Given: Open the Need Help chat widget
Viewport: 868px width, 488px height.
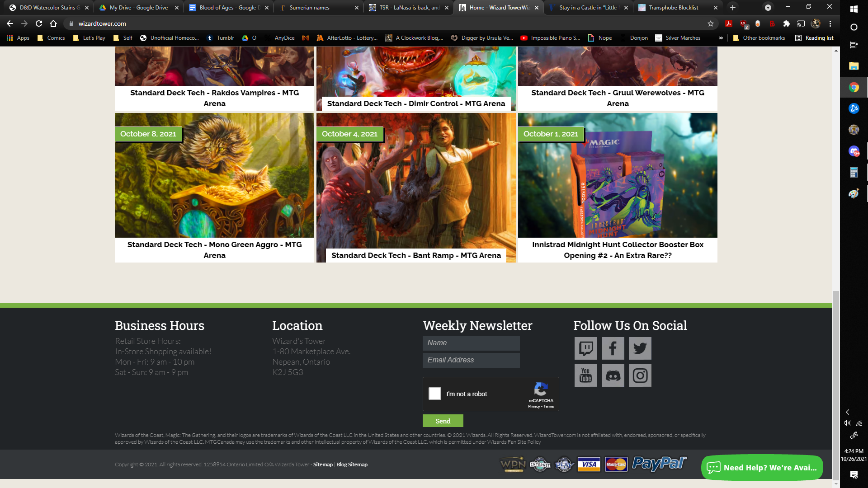Looking at the screenshot, I should [762, 468].
